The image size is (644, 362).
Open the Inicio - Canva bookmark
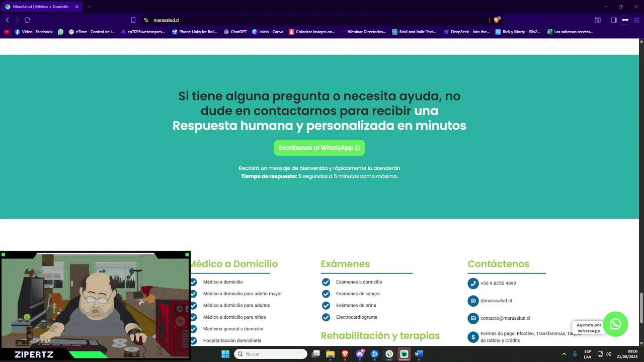pos(268,32)
